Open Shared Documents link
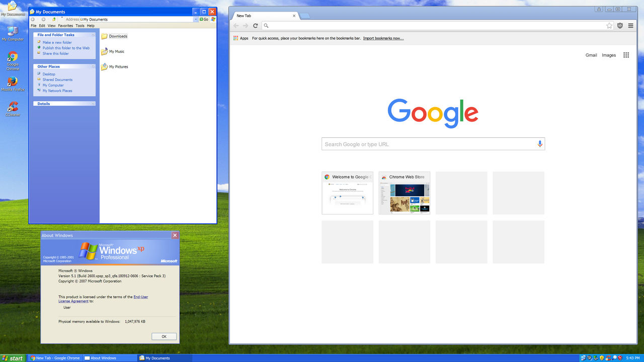This screenshot has height=362, width=644. tap(57, 79)
